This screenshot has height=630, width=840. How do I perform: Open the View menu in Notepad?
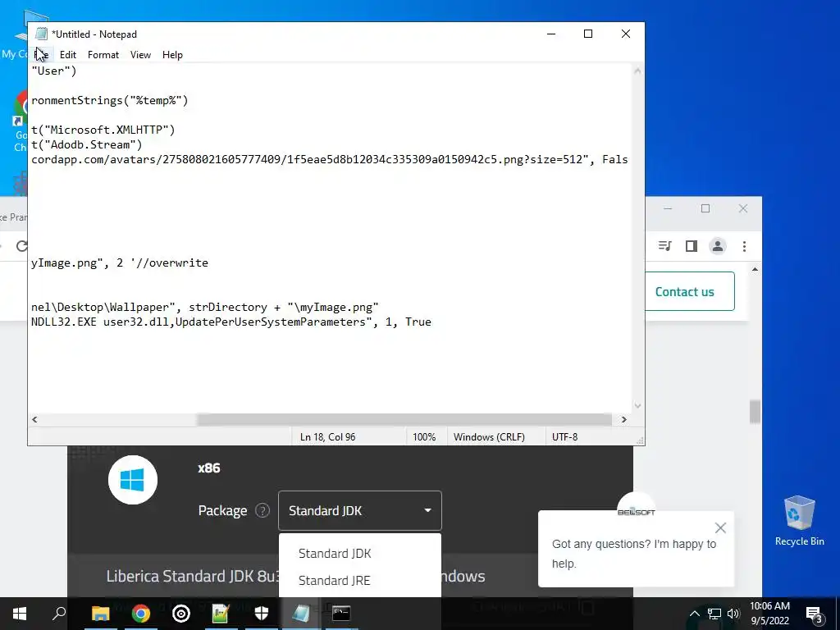(x=140, y=55)
